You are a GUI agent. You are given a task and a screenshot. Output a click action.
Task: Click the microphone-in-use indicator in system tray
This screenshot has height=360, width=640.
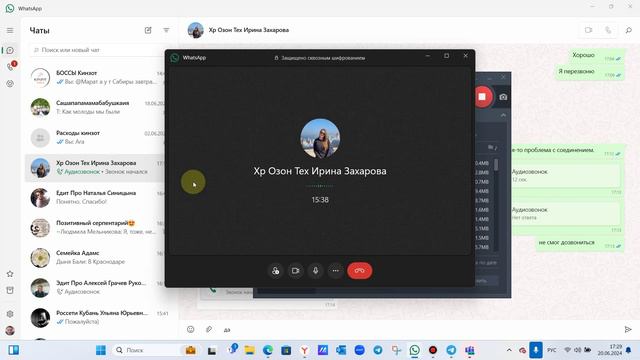[536, 350]
